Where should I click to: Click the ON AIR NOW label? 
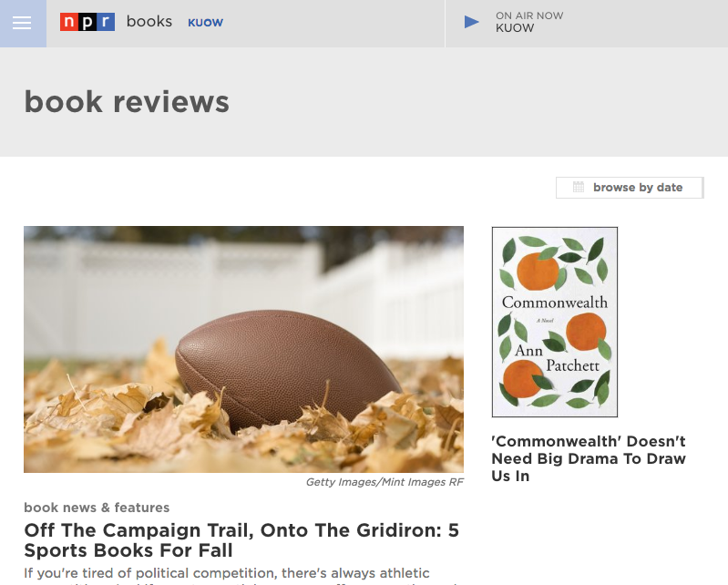pyautogui.click(x=529, y=15)
